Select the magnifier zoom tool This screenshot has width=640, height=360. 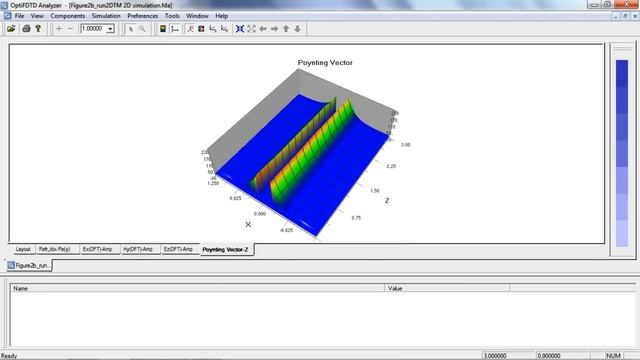(x=142, y=29)
